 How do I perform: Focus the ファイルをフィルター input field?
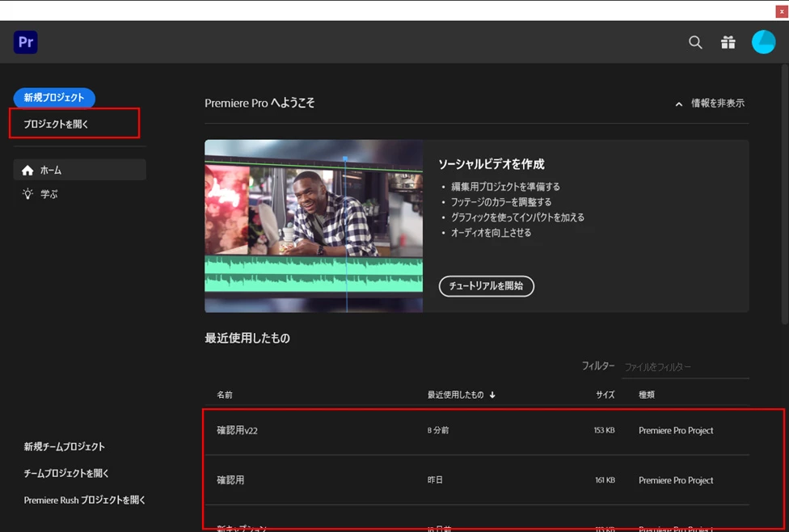[x=686, y=367]
